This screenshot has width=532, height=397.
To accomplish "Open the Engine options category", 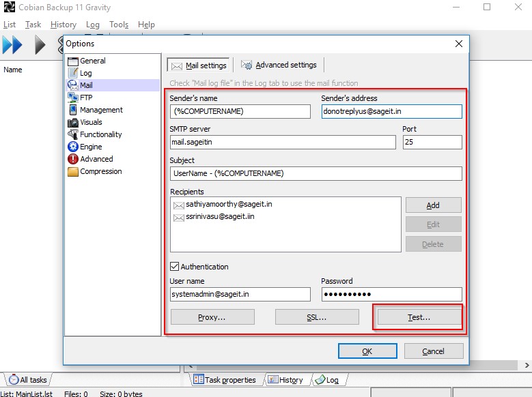I will 91,147.
